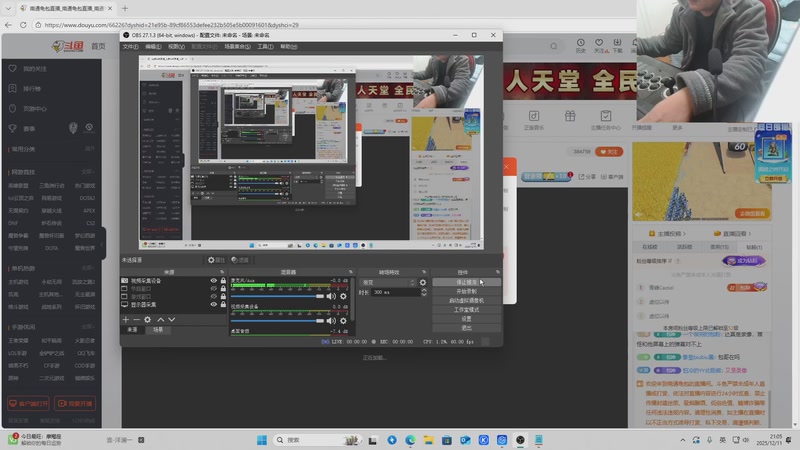Open 页游中心 in the Douyu sidebar

point(35,109)
